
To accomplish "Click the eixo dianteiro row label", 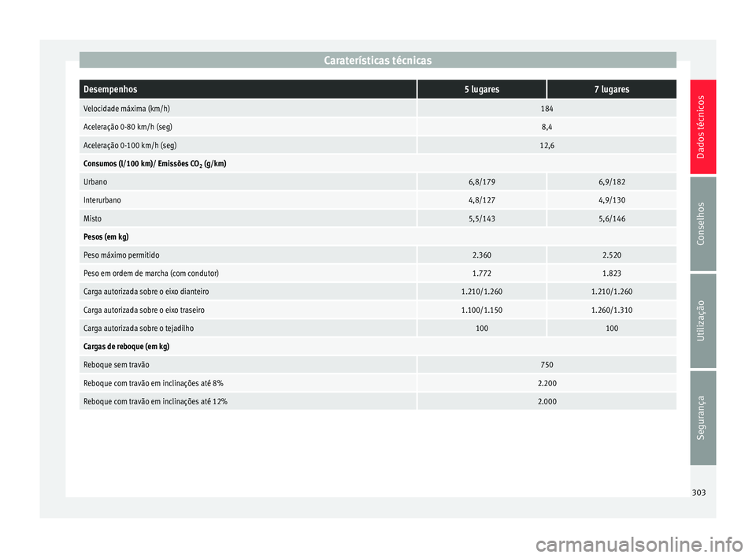I will point(146,292).
